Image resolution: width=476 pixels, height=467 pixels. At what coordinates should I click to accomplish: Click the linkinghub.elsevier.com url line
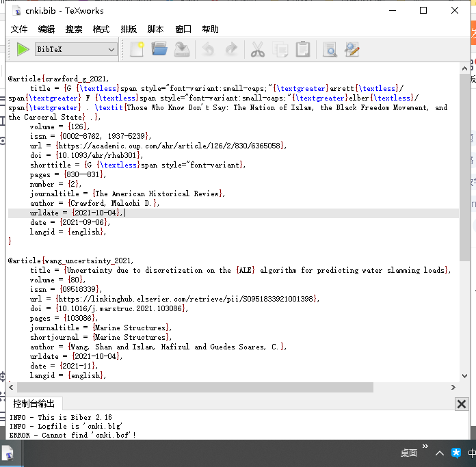[174, 299]
